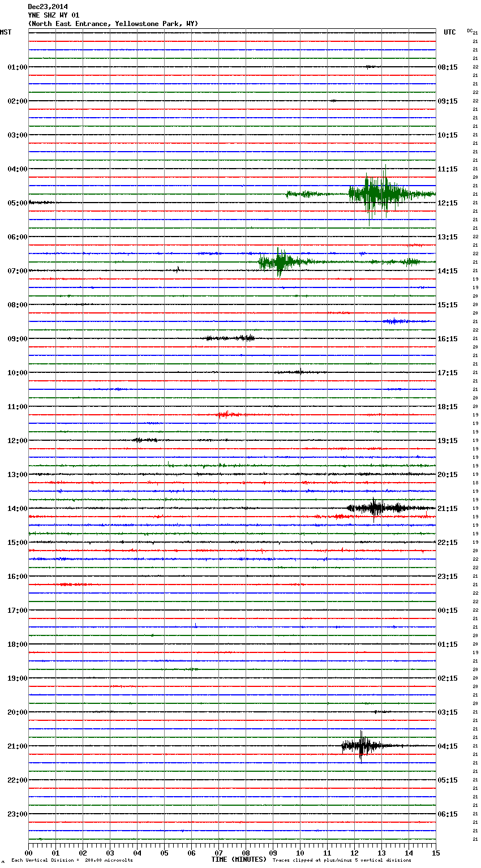Click the Traces clipped at plus/minus note

342,860
